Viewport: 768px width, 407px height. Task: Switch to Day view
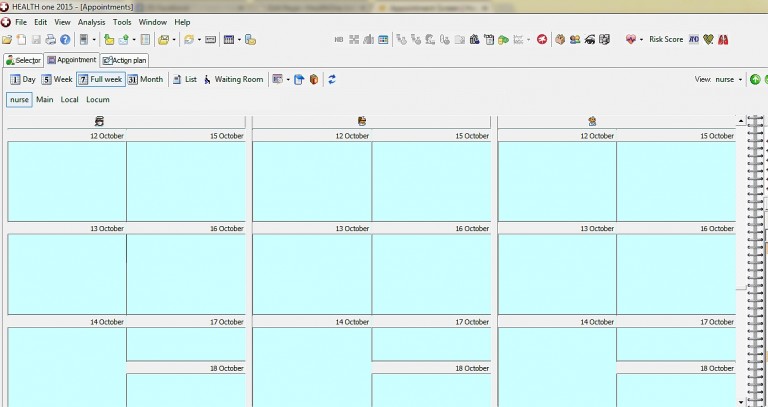click(x=23, y=79)
